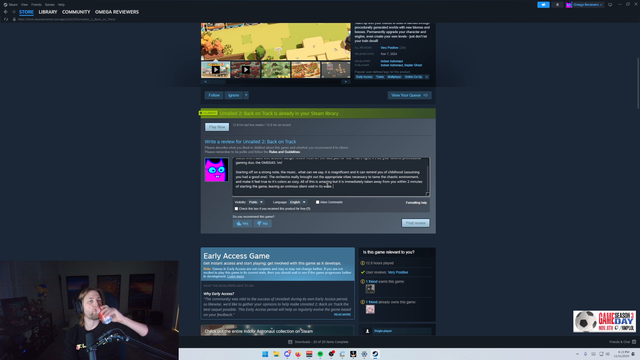Open the notifications bell icon
Viewport: 640px width, 360px height.
(x=557, y=4)
